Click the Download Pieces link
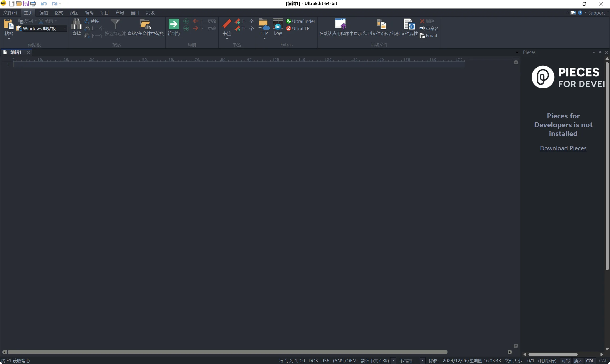This screenshot has width=610, height=364. tap(563, 148)
